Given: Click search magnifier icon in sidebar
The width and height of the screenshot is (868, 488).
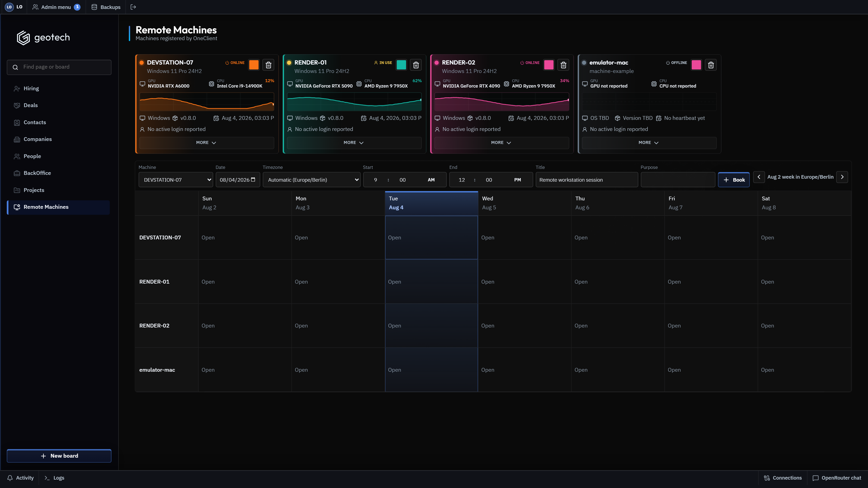Looking at the screenshot, I should point(15,67).
